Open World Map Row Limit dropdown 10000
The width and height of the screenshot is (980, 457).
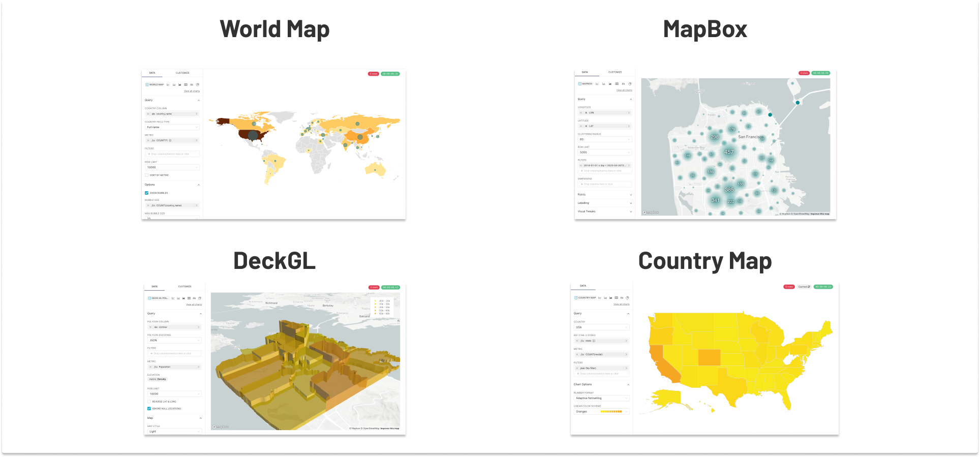point(172,167)
